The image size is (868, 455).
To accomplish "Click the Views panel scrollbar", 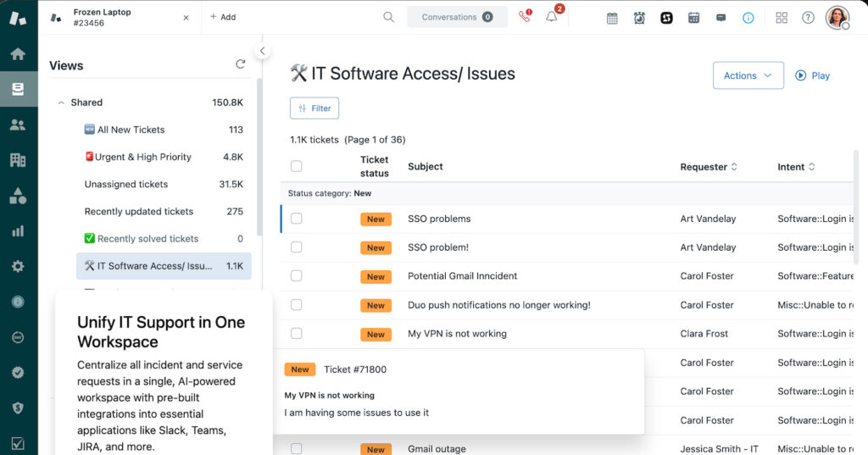I will click(259, 157).
